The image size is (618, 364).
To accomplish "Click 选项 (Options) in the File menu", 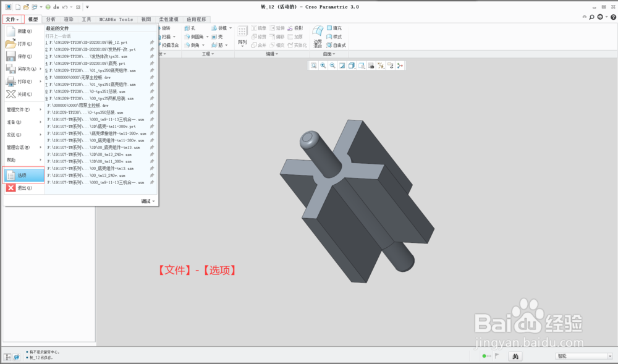I will [x=23, y=176].
